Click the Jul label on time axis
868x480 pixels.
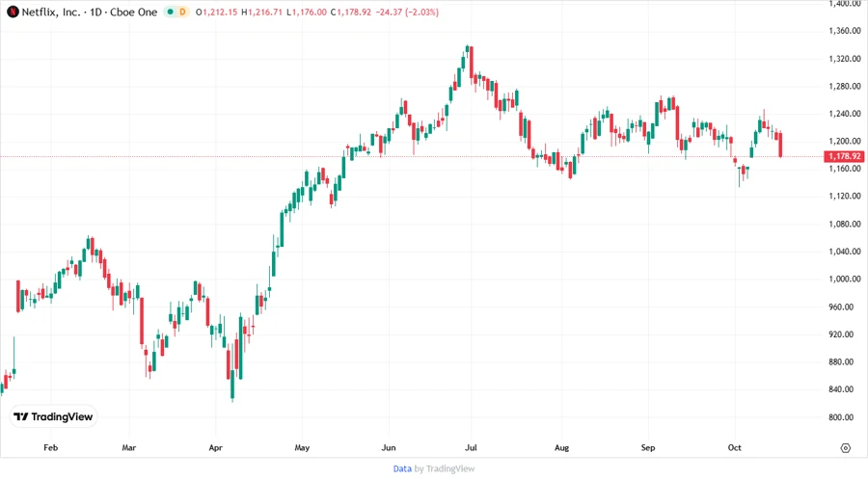471,447
